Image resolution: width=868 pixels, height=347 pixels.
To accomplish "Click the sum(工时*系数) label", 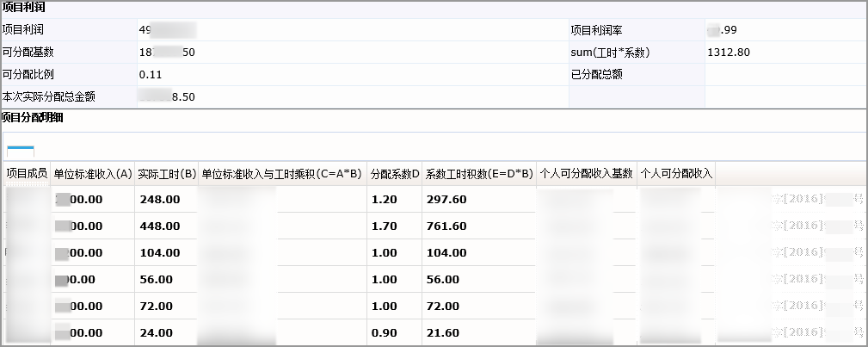I will coord(610,53).
